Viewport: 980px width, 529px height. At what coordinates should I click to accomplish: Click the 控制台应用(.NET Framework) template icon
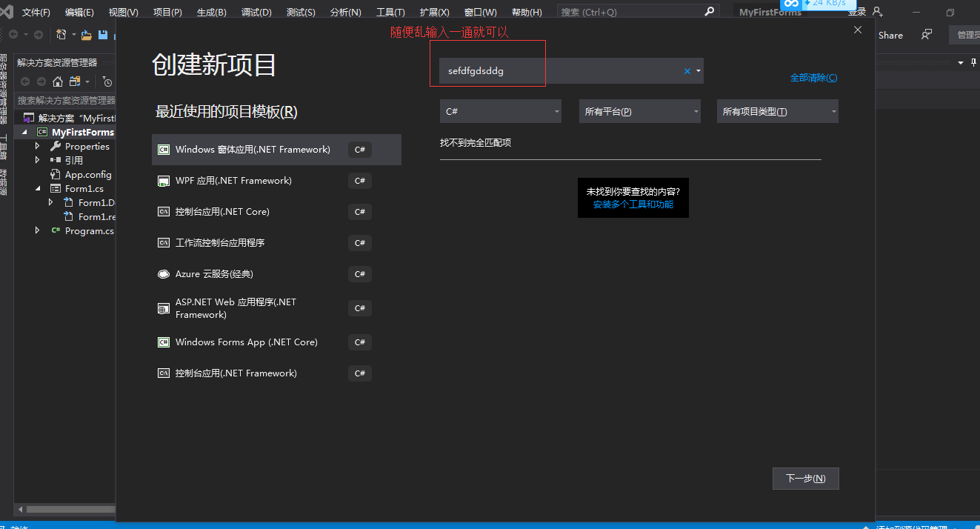pos(164,373)
